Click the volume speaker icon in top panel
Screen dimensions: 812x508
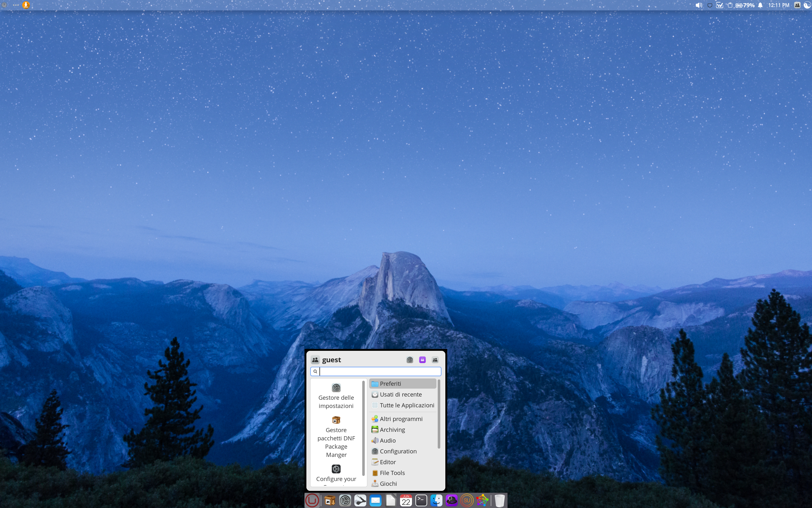coord(699,5)
